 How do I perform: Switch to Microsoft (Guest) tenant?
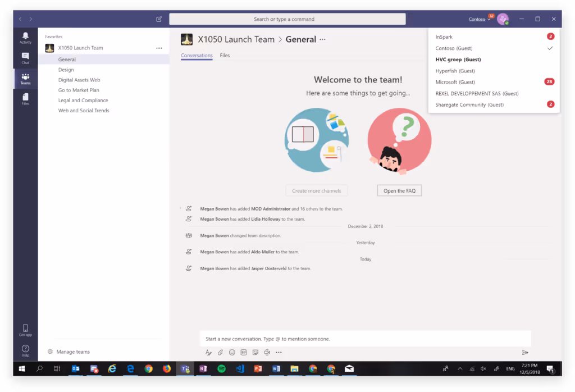pyautogui.click(x=494, y=82)
